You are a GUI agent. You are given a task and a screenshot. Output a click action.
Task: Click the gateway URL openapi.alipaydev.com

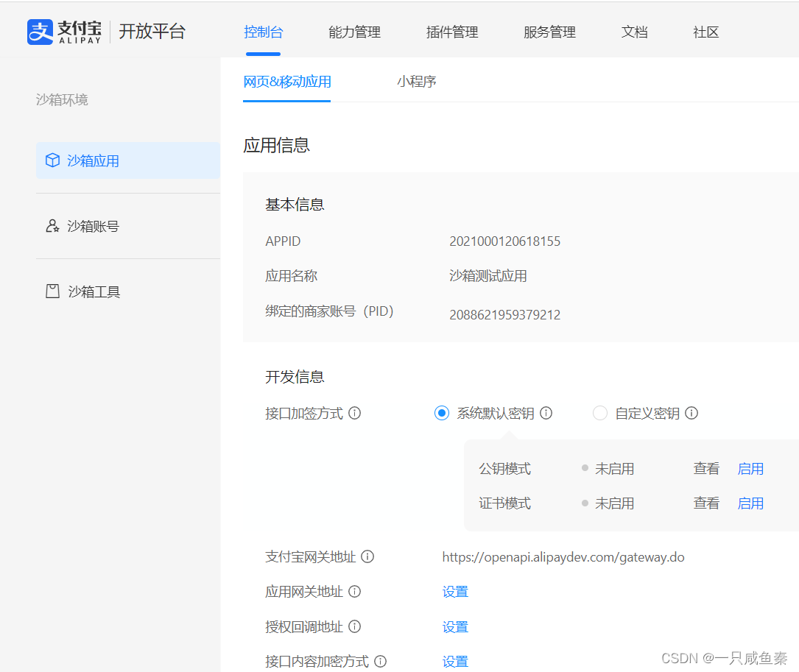point(563,557)
